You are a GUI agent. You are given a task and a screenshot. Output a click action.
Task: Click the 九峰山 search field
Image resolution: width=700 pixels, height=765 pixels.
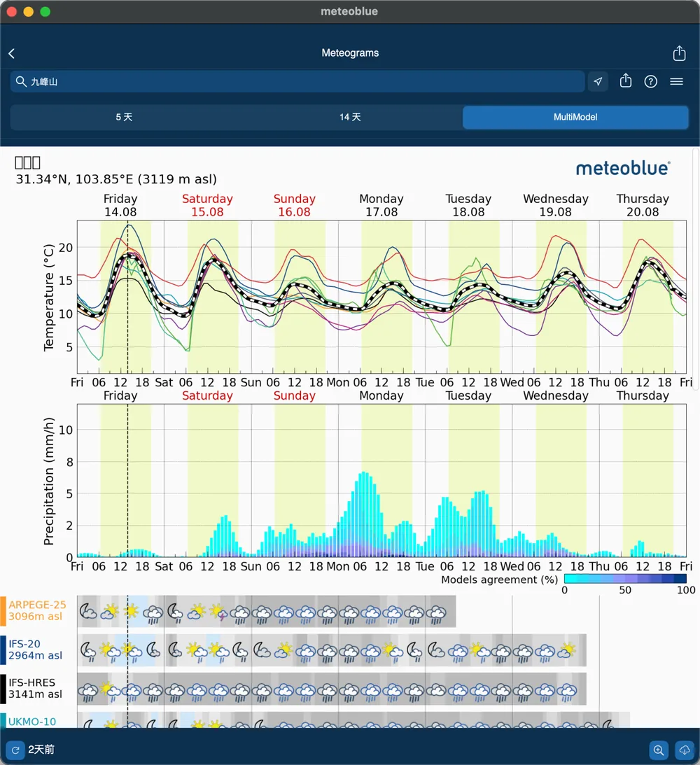pos(297,81)
